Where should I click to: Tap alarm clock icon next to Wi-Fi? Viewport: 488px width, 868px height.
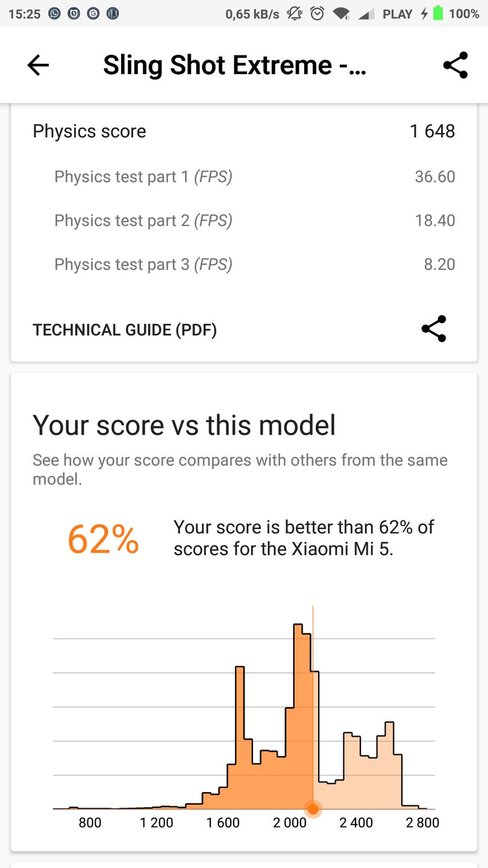click(318, 13)
